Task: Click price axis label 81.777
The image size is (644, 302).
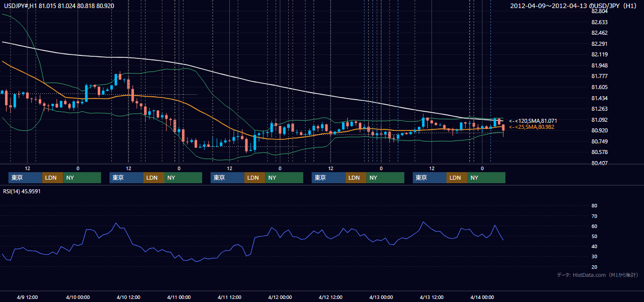Action: tap(599, 76)
